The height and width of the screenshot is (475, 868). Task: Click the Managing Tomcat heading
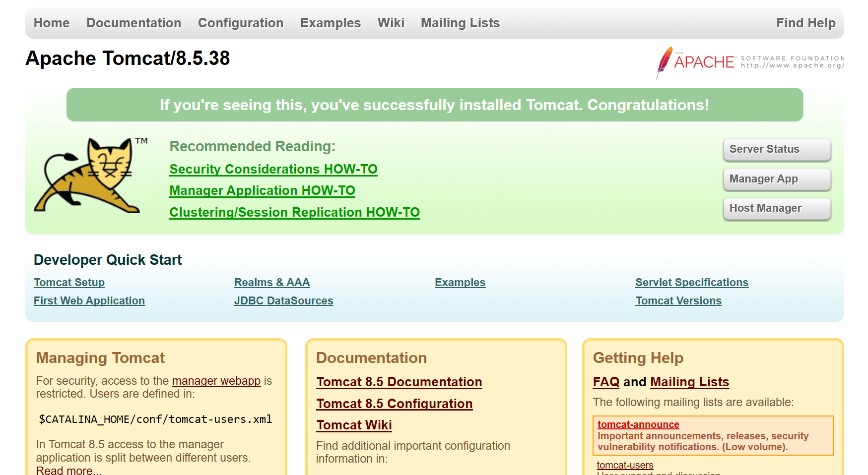pyautogui.click(x=100, y=358)
